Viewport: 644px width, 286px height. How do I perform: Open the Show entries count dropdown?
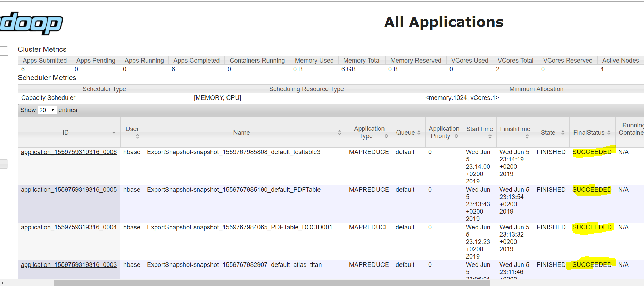[47, 110]
